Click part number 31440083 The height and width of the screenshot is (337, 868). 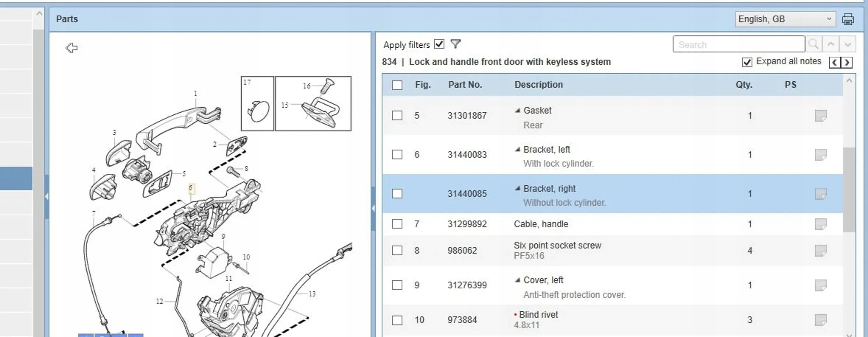coord(467,155)
